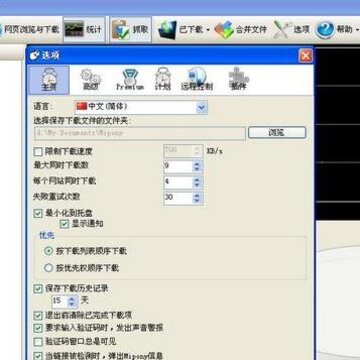
Task: Open the 帮助 question mark icon
Action: coord(325,30)
